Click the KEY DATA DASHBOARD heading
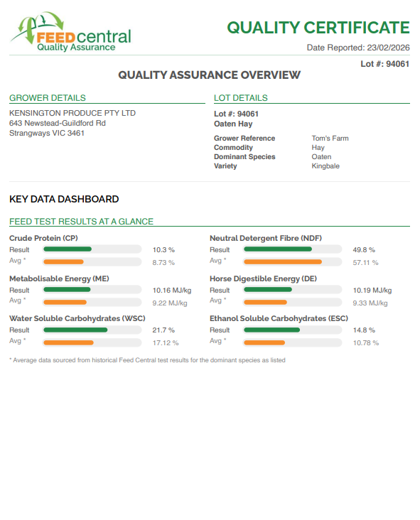This screenshot has height=520, width=420. 64,199
